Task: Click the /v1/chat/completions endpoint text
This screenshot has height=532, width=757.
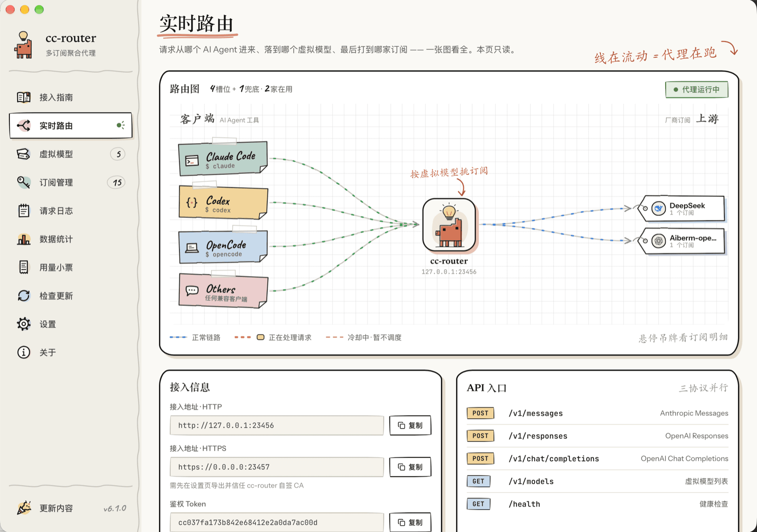Action: pyautogui.click(x=554, y=459)
